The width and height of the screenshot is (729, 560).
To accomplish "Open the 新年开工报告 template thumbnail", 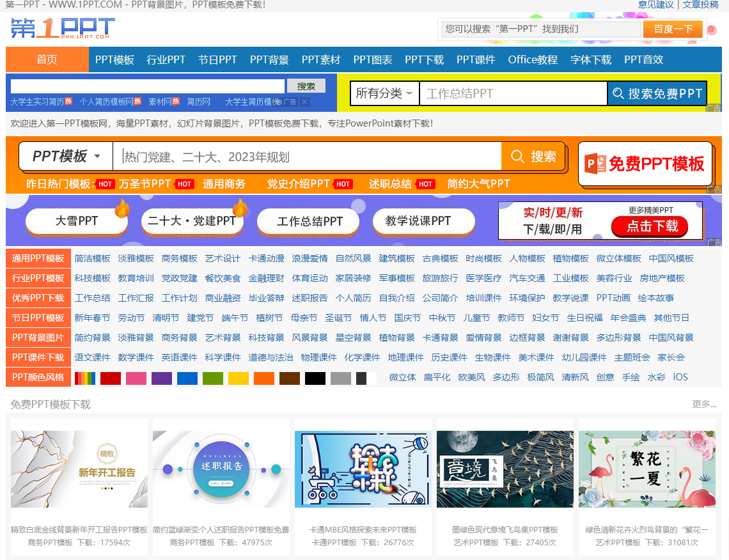I will [x=79, y=469].
